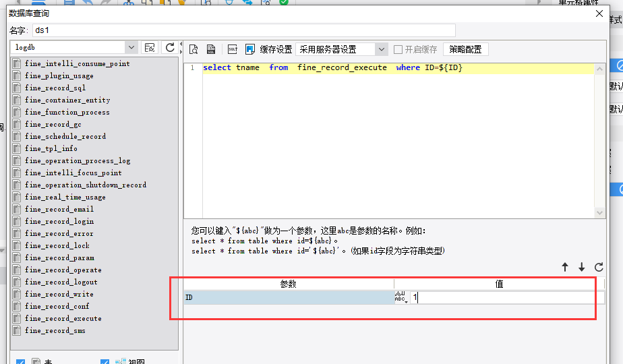Select fine_real_time_usage table
The image size is (623, 364).
point(65,197)
